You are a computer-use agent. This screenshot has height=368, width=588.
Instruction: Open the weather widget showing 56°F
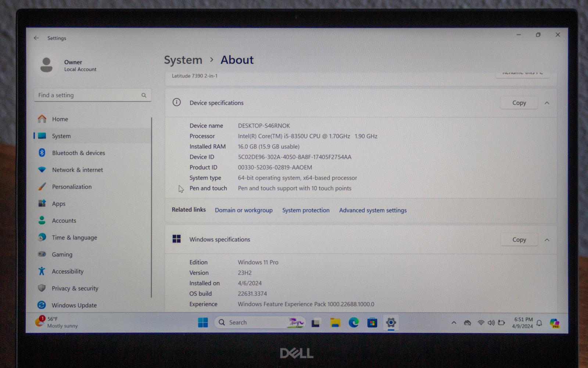[x=57, y=322]
